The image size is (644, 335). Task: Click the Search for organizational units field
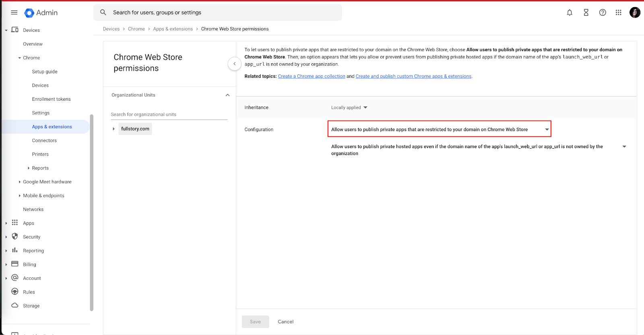click(169, 114)
